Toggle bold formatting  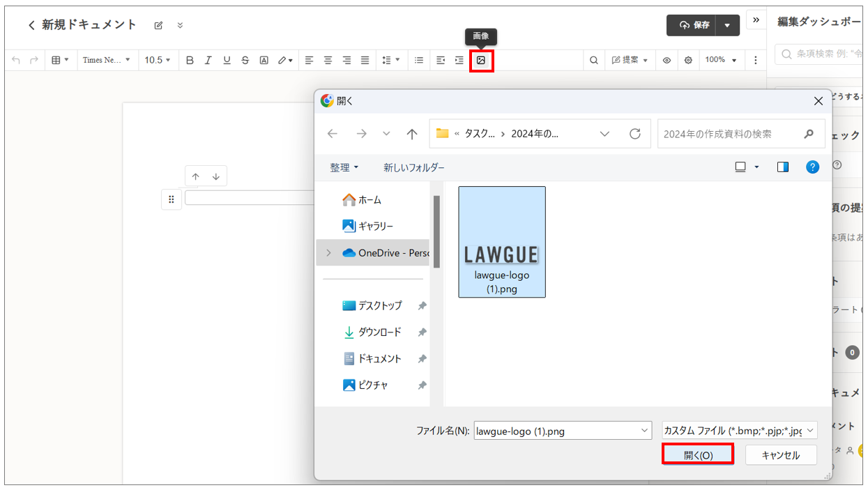[190, 61]
